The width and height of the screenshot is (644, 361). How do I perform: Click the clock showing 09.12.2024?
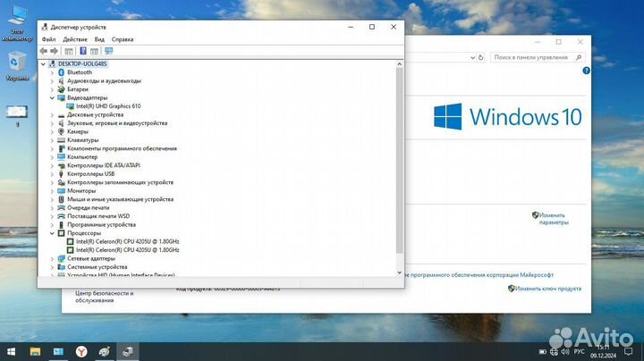604,351
